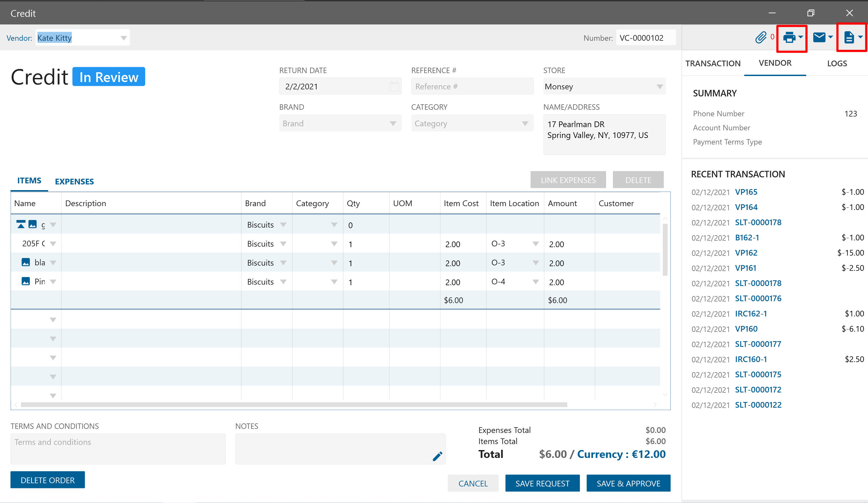Screen dimensions: 868x503
Task: Click the paperclip attachments icon
Action: (760, 37)
